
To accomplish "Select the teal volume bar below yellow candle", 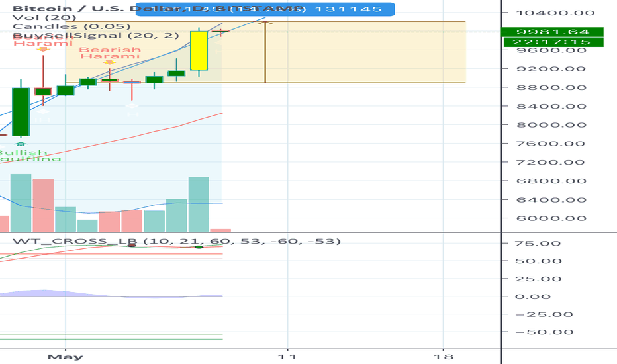I will (199, 205).
